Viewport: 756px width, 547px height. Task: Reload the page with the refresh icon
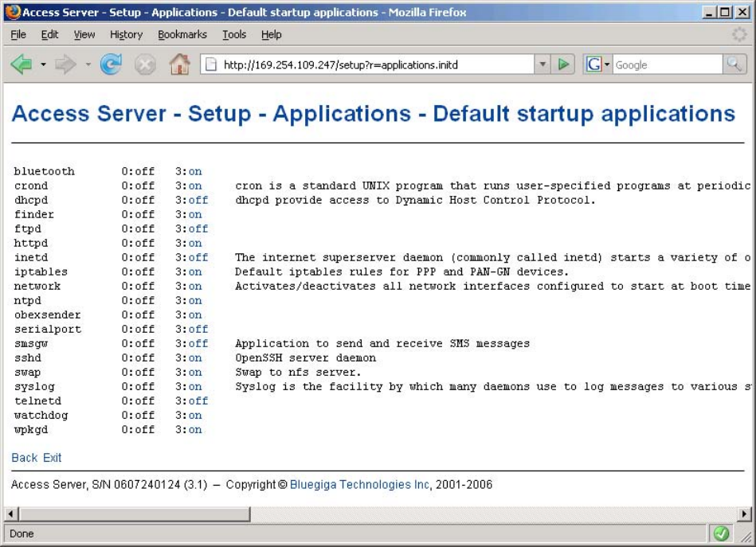coord(110,65)
